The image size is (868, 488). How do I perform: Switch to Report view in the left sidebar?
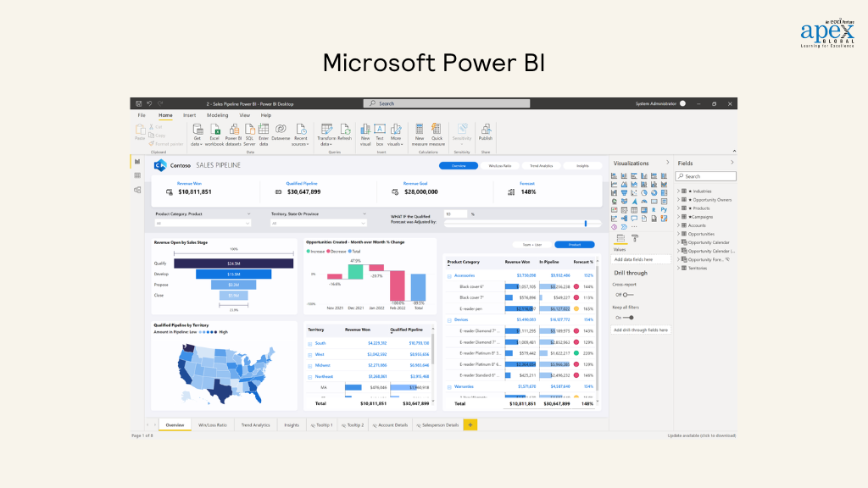click(137, 162)
